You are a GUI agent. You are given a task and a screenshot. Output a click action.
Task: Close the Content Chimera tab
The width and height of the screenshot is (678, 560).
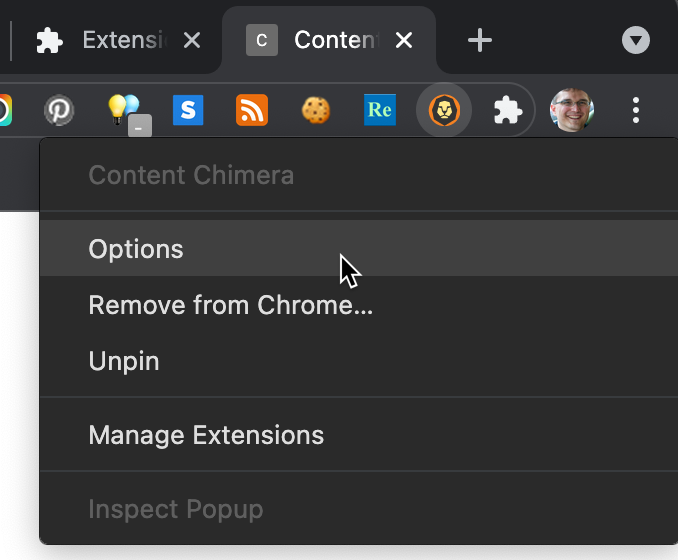click(404, 40)
